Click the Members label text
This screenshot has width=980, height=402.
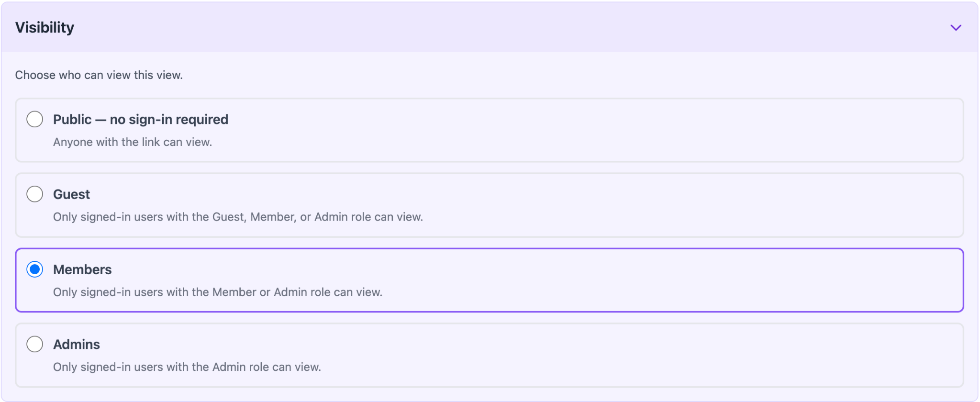pos(82,269)
